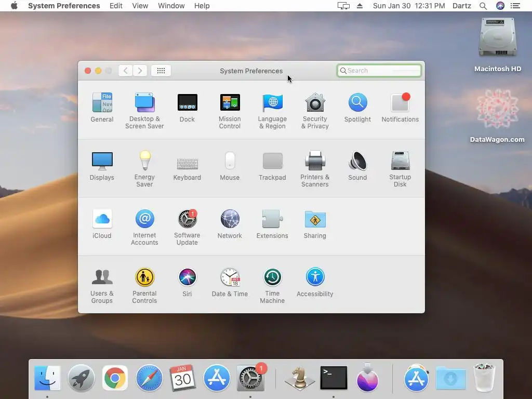
Task: Focus the Search field
Action: click(379, 71)
